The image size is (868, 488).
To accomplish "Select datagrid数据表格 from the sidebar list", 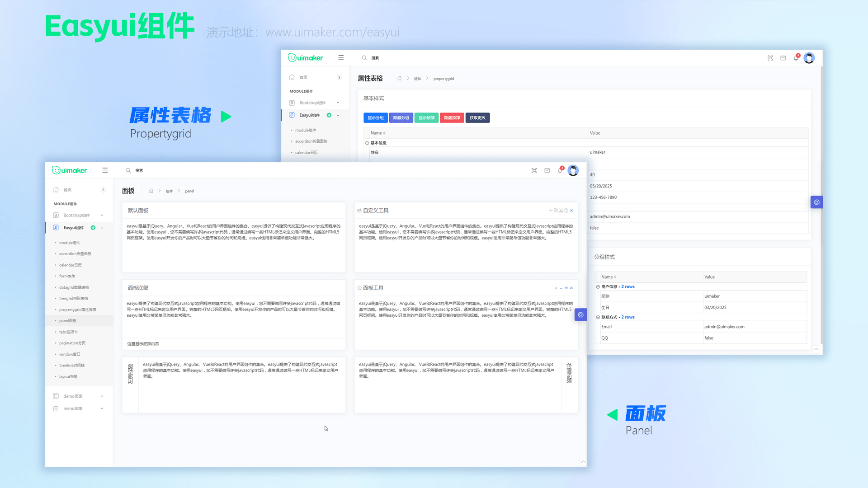I will coord(74,287).
